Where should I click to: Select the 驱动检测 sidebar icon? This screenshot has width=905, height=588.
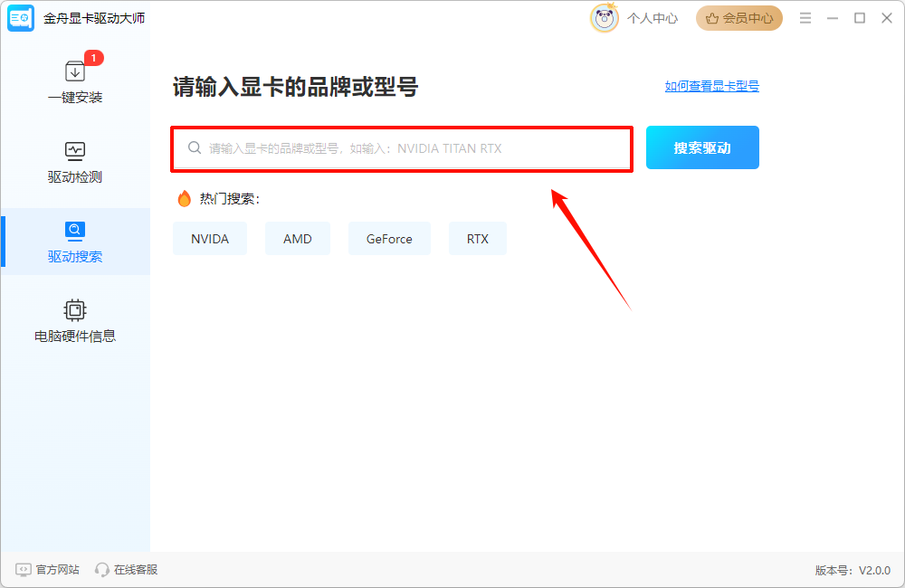point(75,151)
